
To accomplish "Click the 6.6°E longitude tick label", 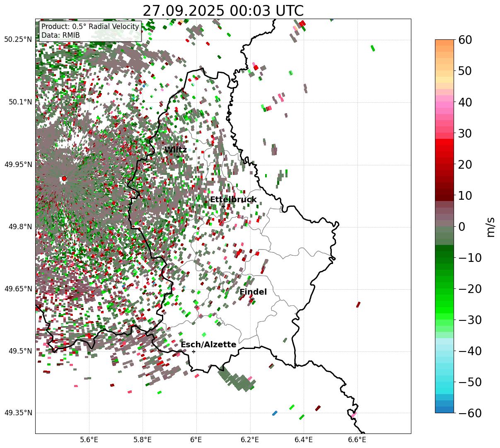I will click(357, 440).
